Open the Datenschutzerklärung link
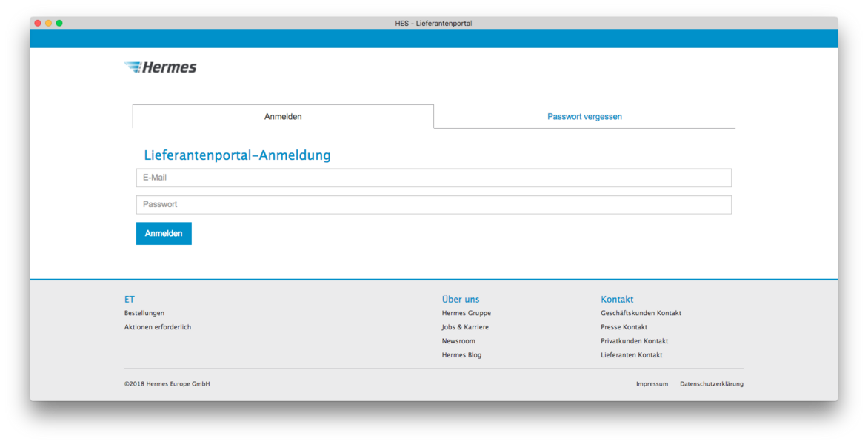This screenshot has height=444, width=868. [712, 384]
